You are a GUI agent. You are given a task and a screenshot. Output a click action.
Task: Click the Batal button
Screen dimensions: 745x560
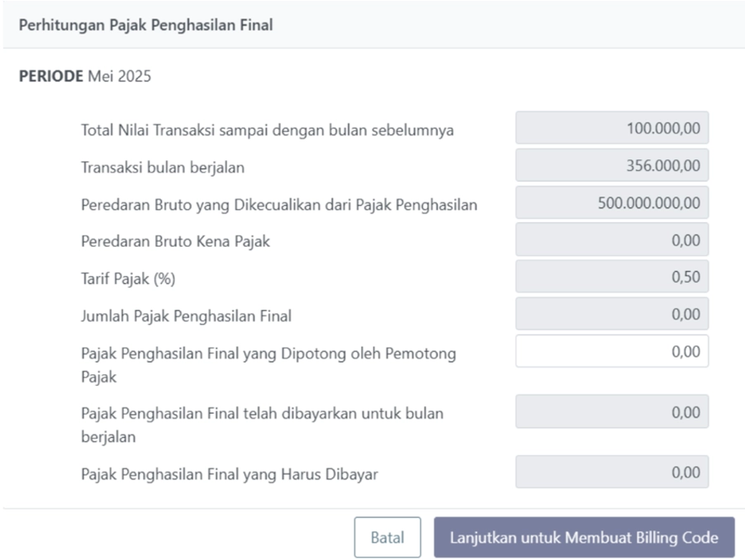387,538
